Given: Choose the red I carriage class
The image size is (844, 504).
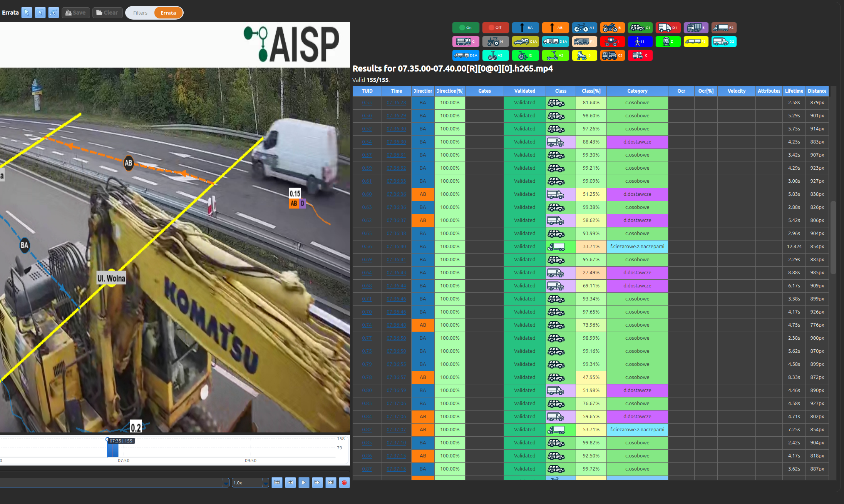Looking at the screenshot, I should 612,42.
